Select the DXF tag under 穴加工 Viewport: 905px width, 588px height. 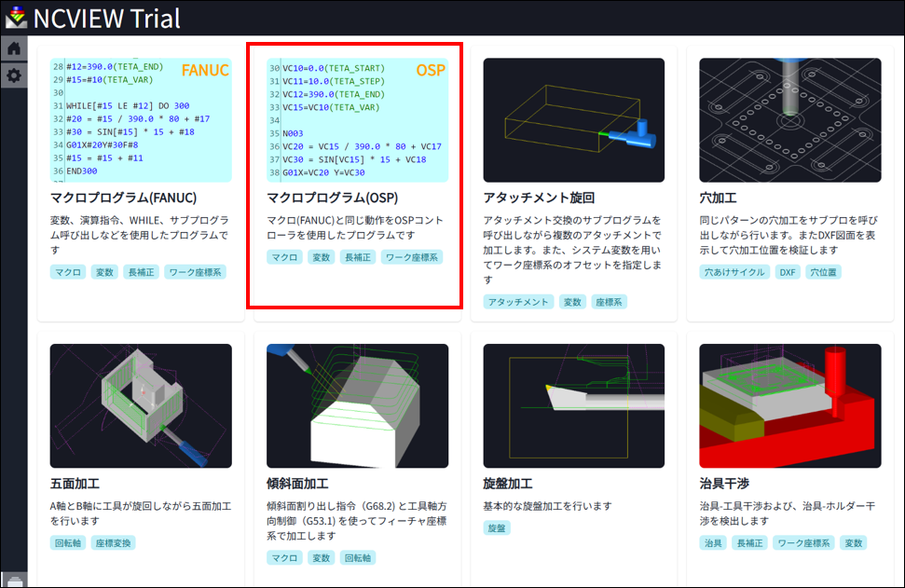[788, 272]
